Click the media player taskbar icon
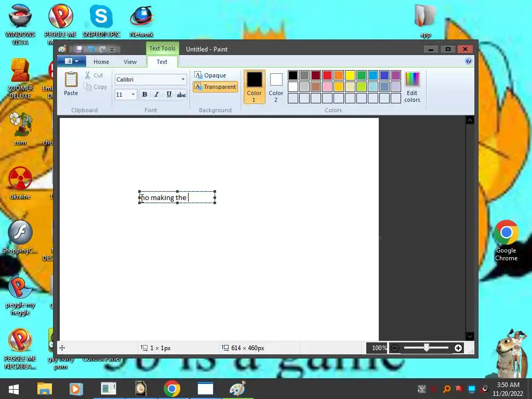 click(x=76, y=389)
